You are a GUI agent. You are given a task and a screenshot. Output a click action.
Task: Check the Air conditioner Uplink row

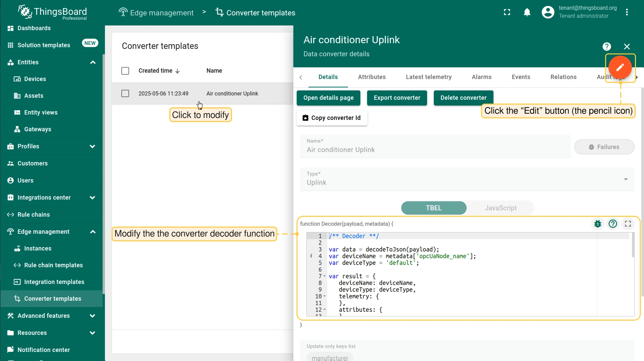point(125,93)
